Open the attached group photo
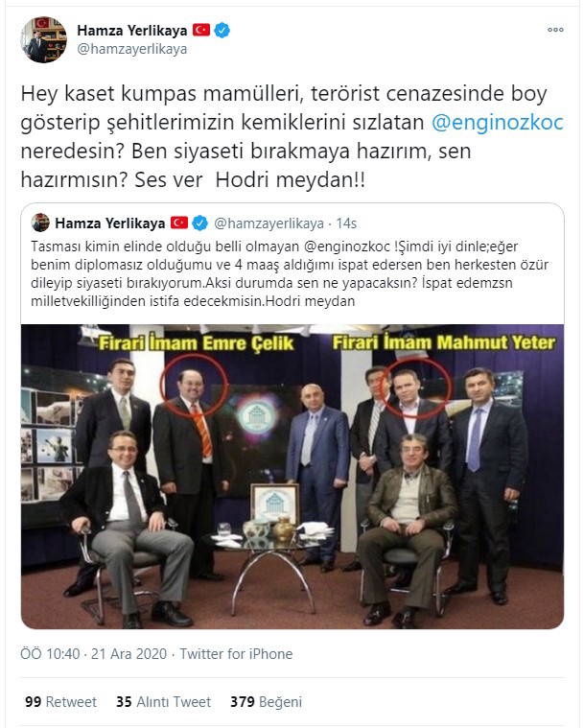The height and width of the screenshot is (728, 584). (292, 477)
